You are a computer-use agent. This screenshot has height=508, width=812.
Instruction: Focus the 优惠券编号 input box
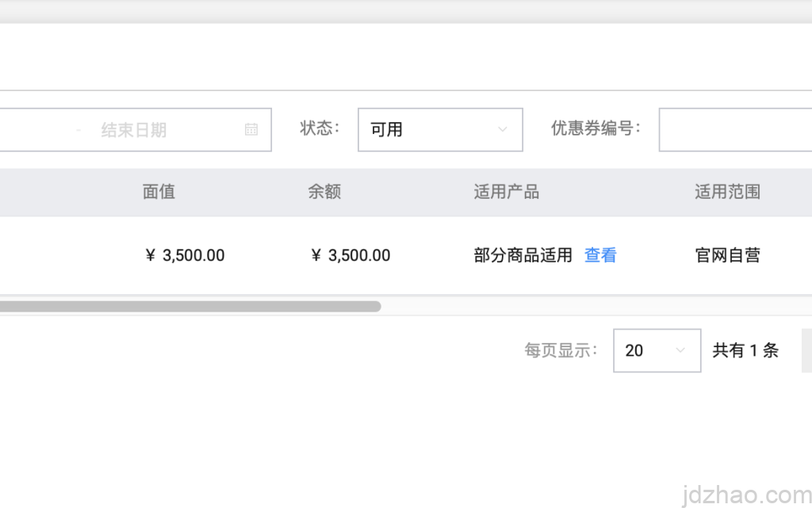(735, 129)
